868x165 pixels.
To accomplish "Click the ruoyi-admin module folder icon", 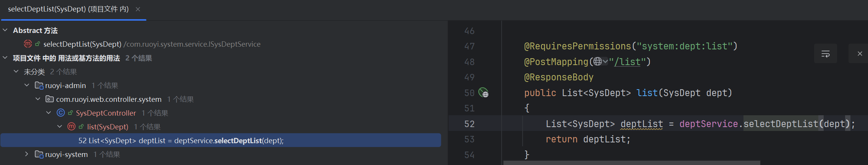I will [x=39, y=85].
